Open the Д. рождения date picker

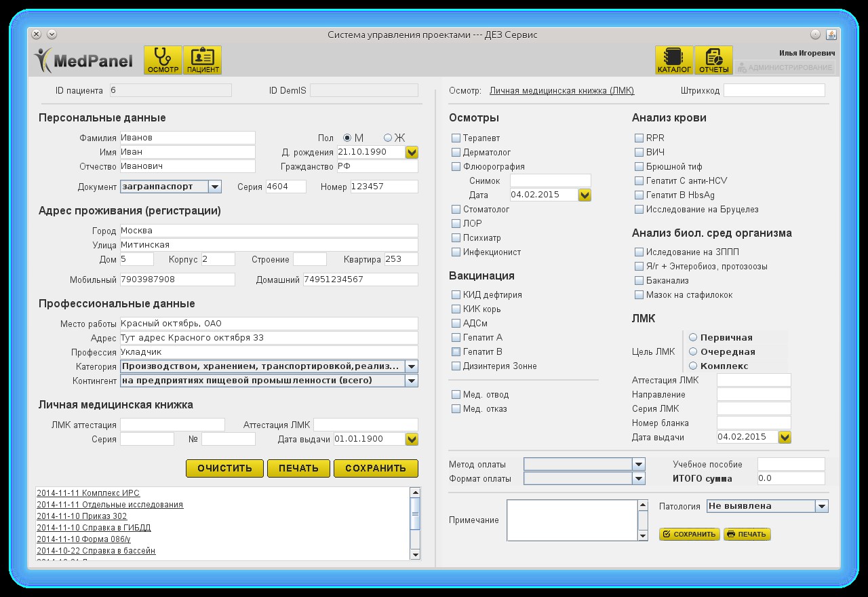(x=412, y=153)
